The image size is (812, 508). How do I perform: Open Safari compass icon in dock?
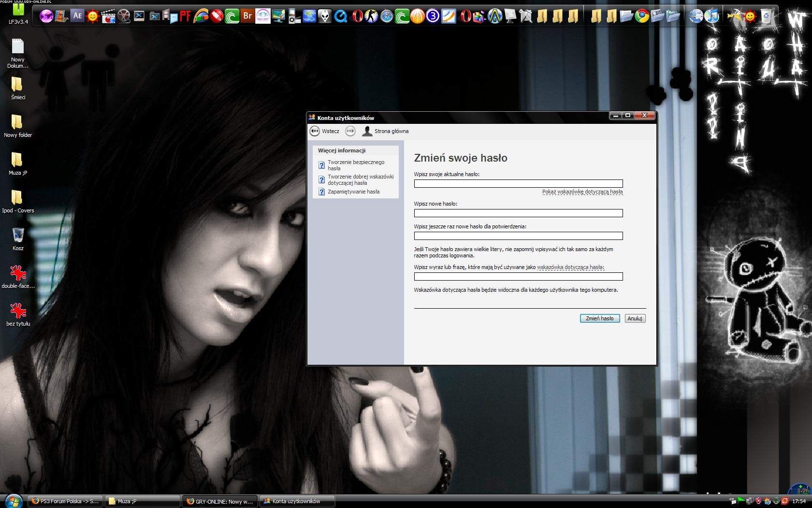(387, 17)
